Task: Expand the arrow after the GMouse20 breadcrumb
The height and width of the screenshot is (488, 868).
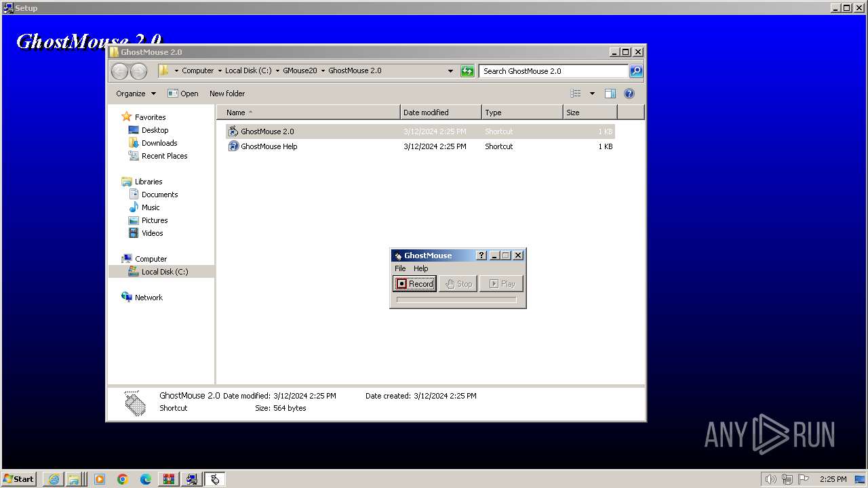Action: pyautogui.click(x=323, y=70)
